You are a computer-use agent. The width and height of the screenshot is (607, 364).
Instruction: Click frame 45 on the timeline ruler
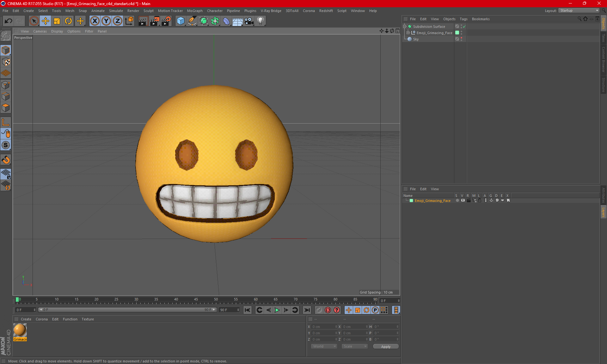tap(196, 300)
